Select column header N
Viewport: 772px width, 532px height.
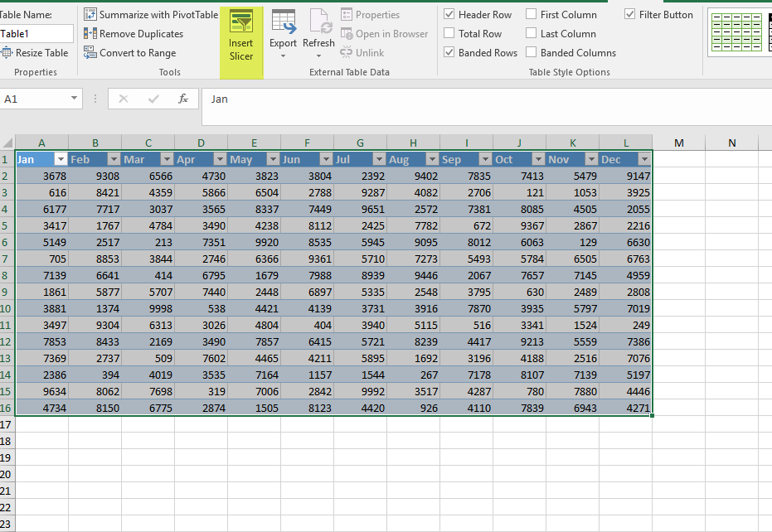point(732,143)
